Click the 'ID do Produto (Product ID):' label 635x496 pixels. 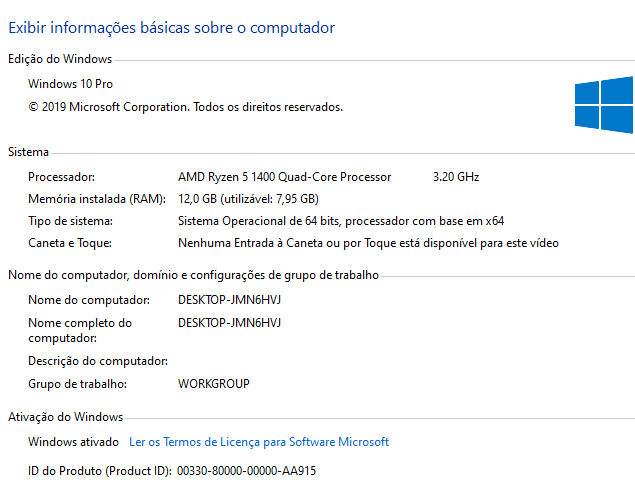point(100,471)
